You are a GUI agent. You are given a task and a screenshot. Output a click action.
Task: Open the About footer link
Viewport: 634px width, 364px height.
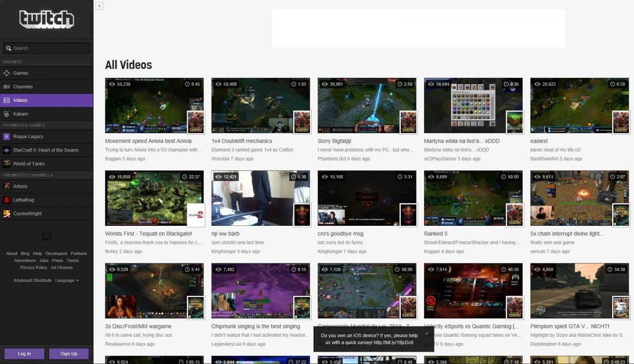11,254
